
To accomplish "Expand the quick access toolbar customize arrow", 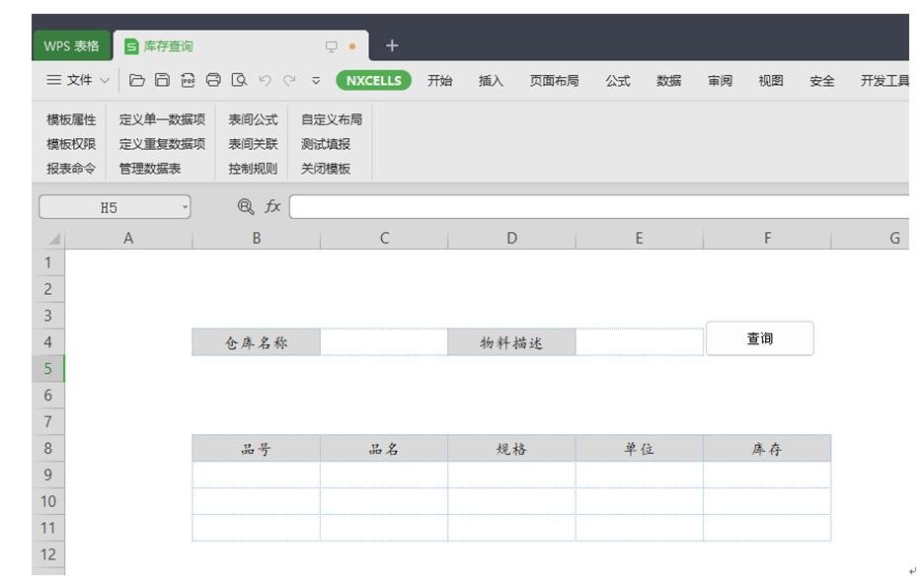I will pos(316,81).
